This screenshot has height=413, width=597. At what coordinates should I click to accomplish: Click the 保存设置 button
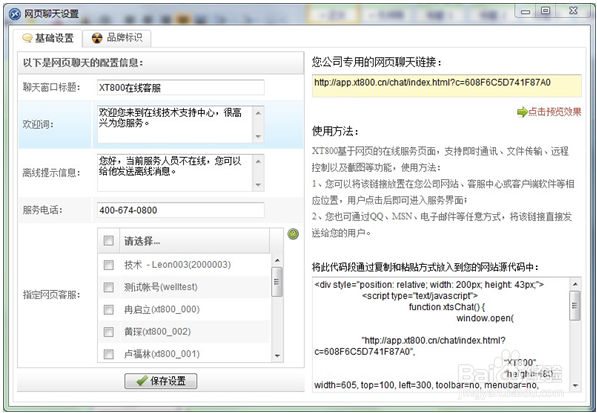(x=161, y=381)
